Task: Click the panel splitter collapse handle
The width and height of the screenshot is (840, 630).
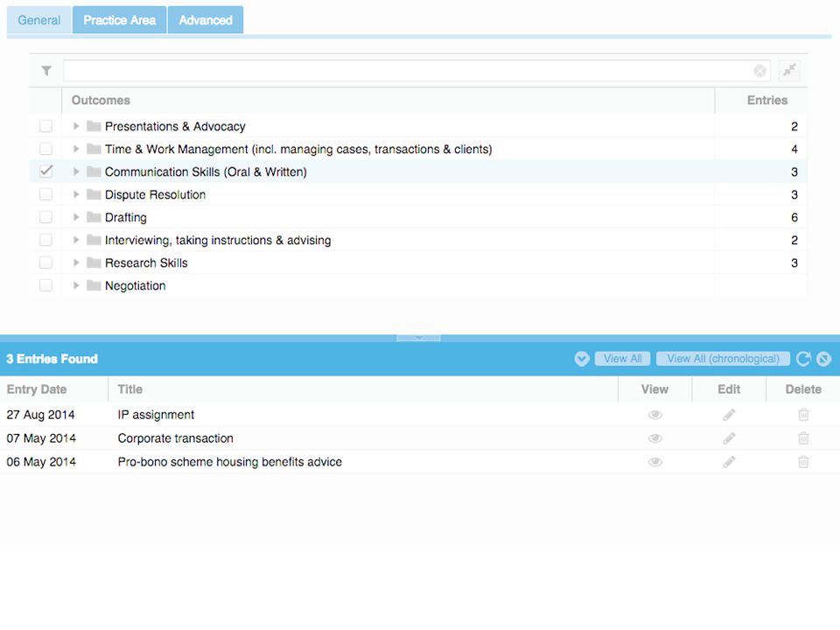Action: pyautogui.click(x=418, y=338)
